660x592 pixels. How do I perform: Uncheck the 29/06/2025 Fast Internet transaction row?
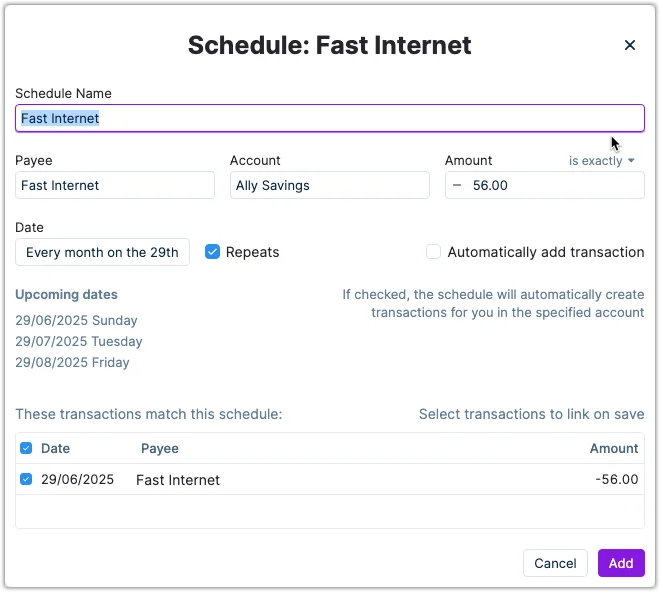click(x=26, y=479)
